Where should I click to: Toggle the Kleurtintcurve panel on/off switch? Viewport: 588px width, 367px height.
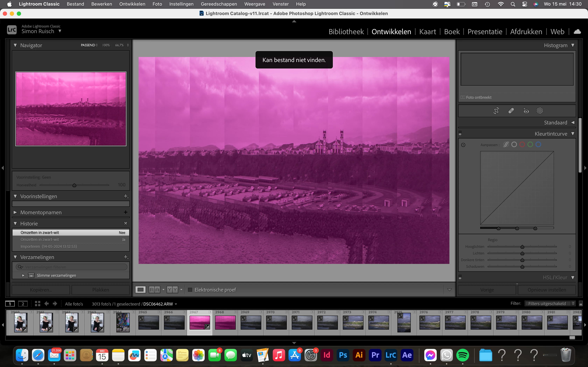tap(460, 134)
